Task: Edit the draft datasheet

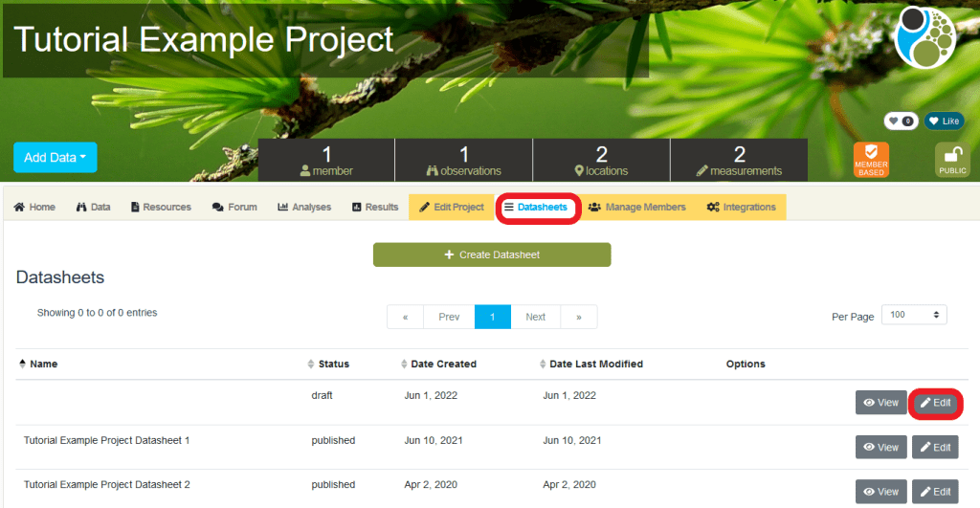Action: (935, 403)
